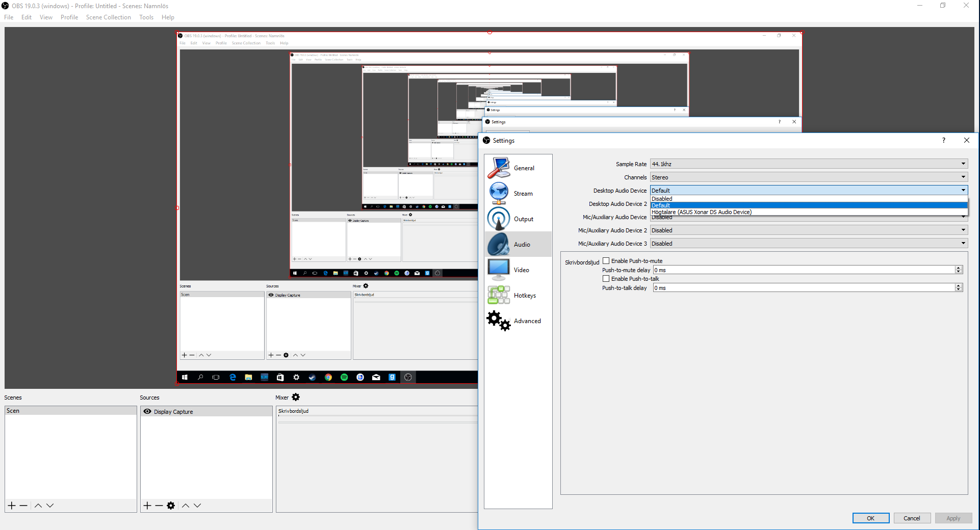Remove the selected scene with the minus icon
The height and width of the screenshot is (530, 980).
click(23, 506)
